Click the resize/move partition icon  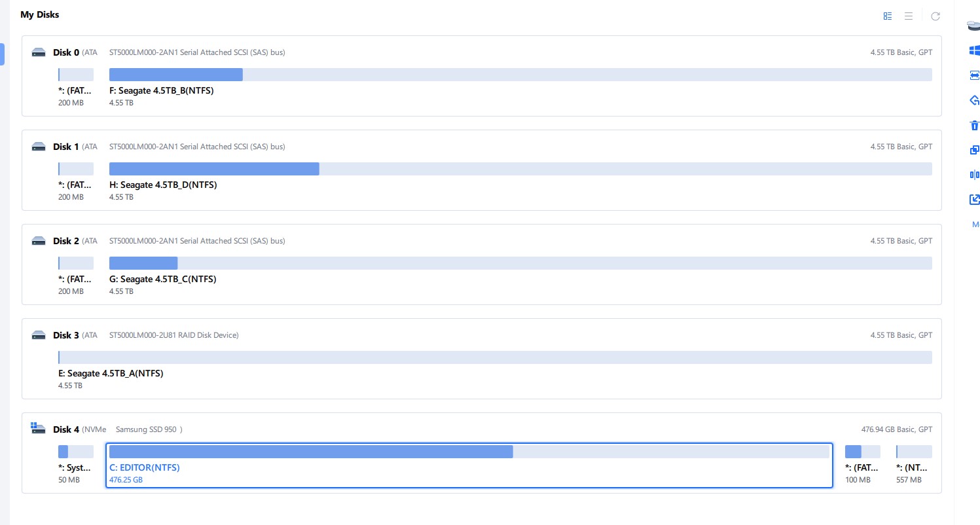974,75
